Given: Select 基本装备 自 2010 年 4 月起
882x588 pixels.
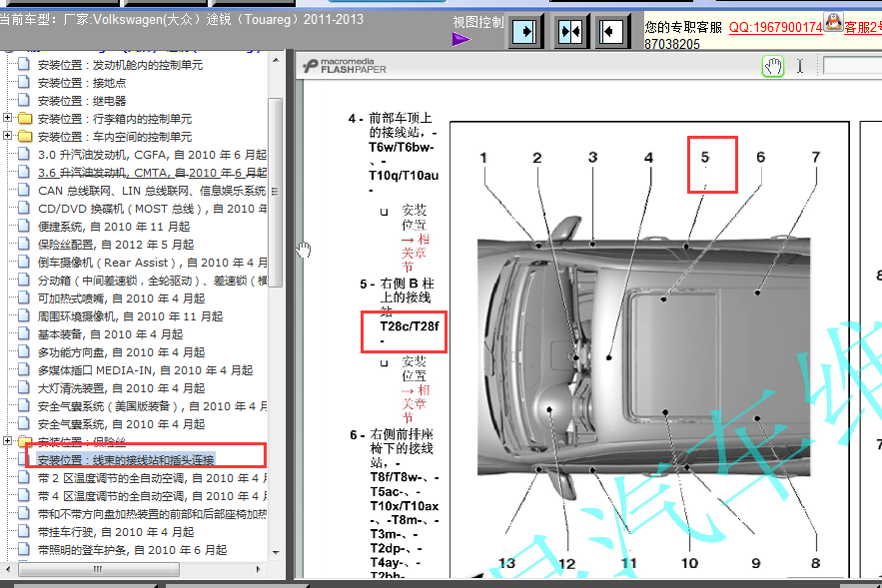Looking at the screenshot, I should click(110, 335).
